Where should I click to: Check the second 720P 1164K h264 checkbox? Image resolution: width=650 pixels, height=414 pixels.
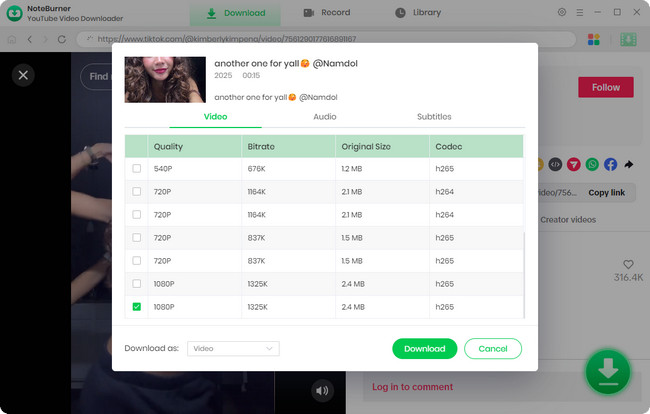click(x=136, y=214)
